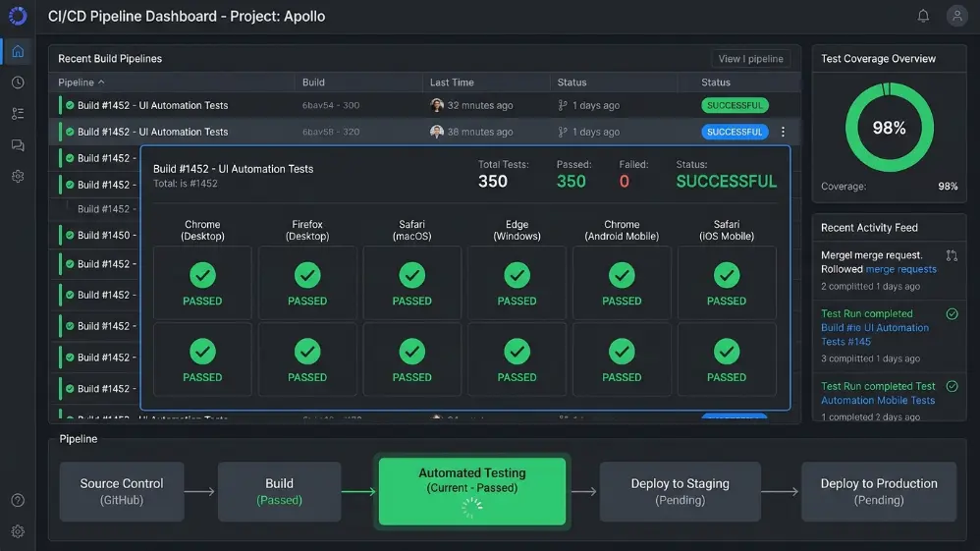Click the large SUCCESSFUL status text
This screenshot has height=551, width=980.
[727, 182]
